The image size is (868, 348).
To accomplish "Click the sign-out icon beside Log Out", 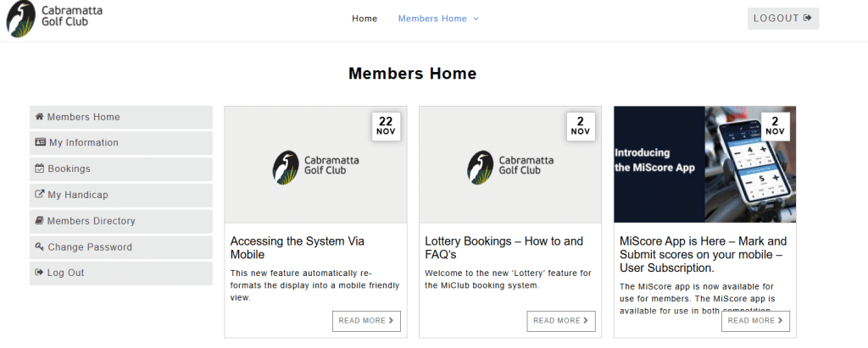I will (39, 273).
